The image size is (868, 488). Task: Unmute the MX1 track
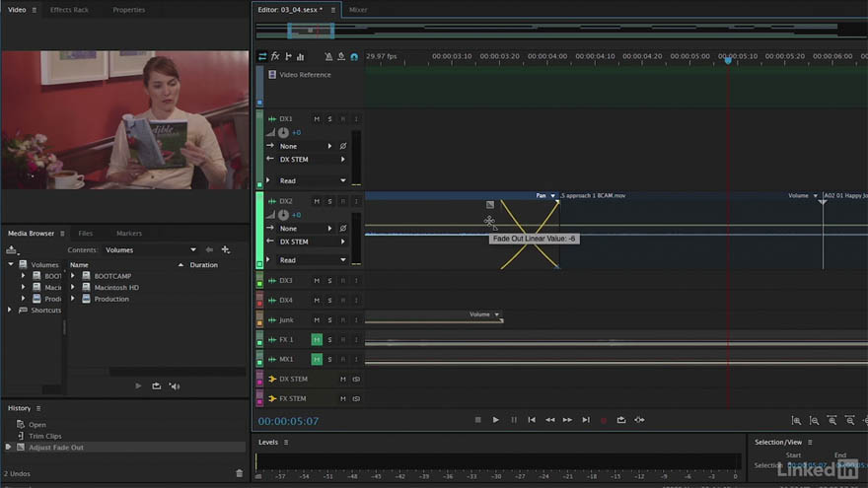[x=317, y=360]
